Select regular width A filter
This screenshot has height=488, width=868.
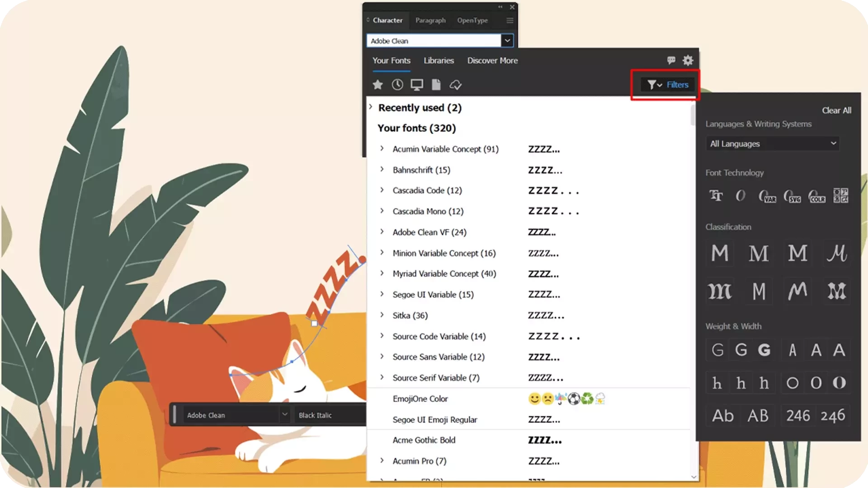coord(816,350)
